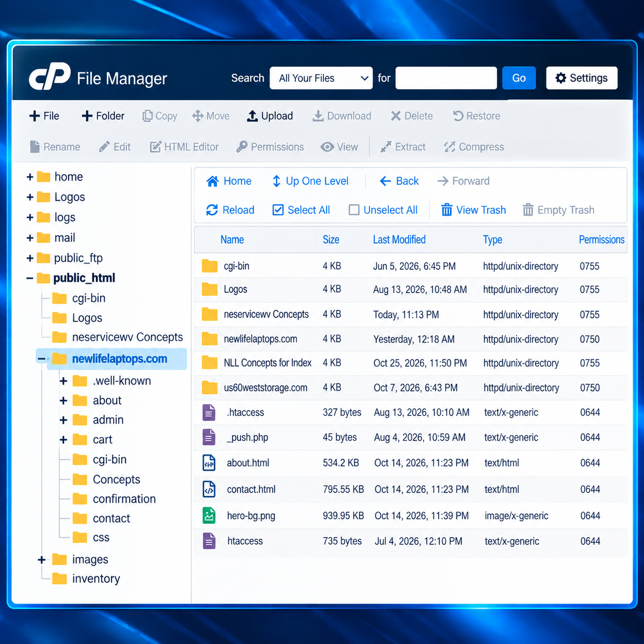
Task: Click the Extract toolbar icon
Action: click(x=386, y=147)
